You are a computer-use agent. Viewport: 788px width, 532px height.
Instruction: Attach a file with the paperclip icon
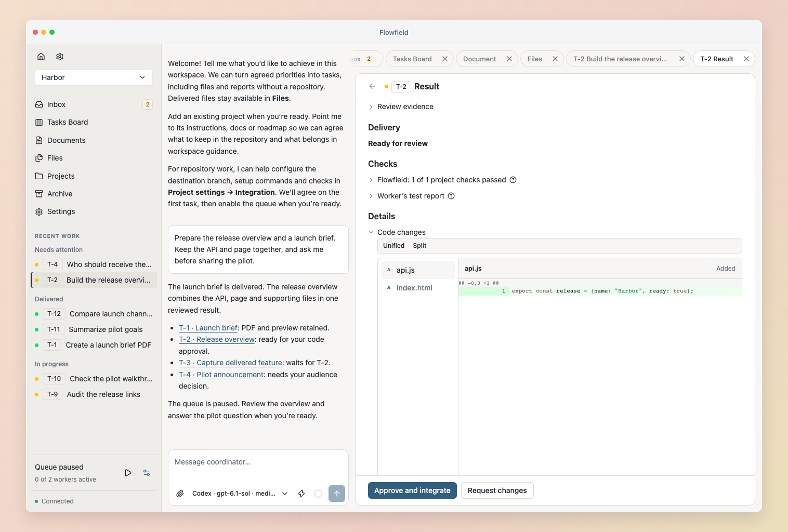coord(180,494)
